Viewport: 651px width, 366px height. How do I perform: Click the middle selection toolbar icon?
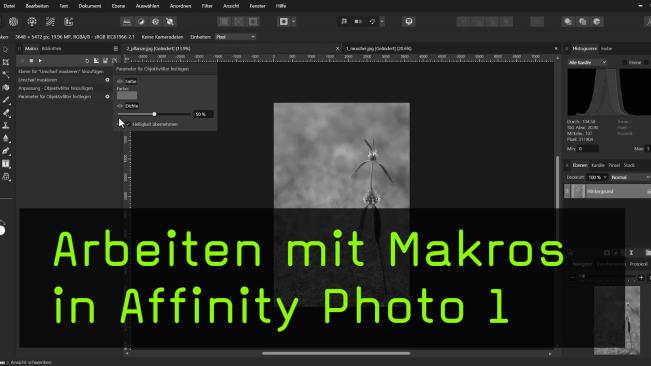[x=239, y=22]
